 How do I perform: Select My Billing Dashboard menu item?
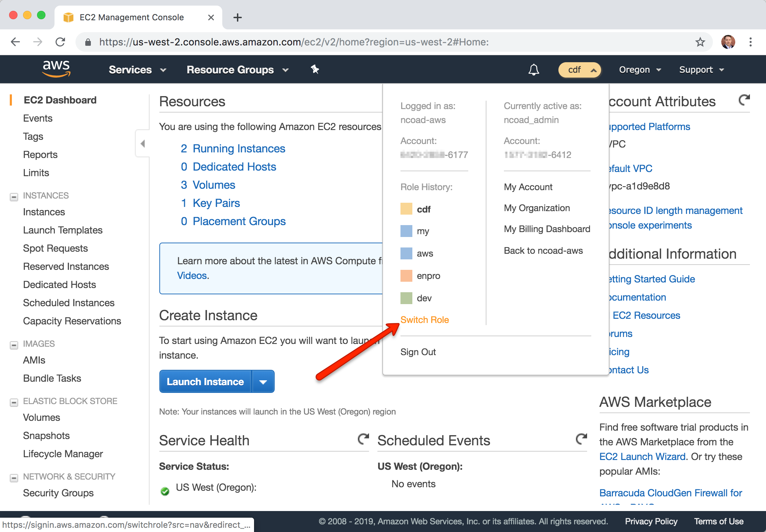(547, 229)
